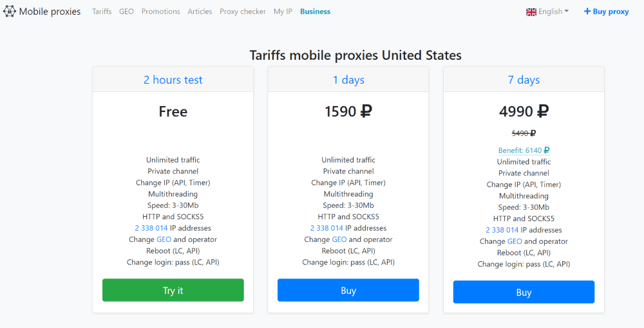Open the 2 hours test heading link

(x=173, y=80)
